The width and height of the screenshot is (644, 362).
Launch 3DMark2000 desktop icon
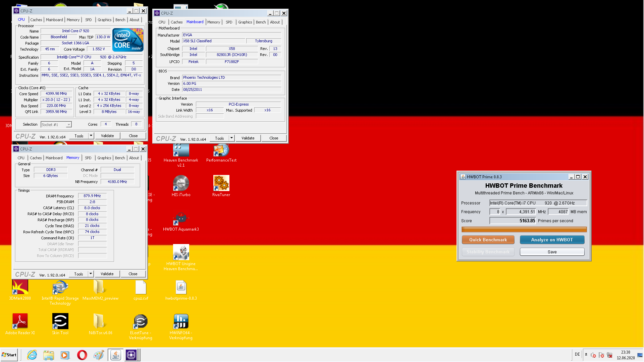click(20, 290)
